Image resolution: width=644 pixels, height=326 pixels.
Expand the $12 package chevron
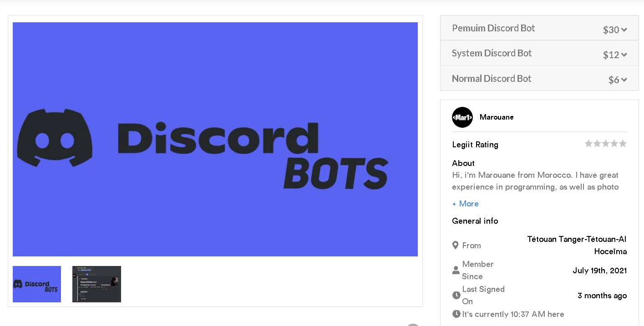point(624,55)
